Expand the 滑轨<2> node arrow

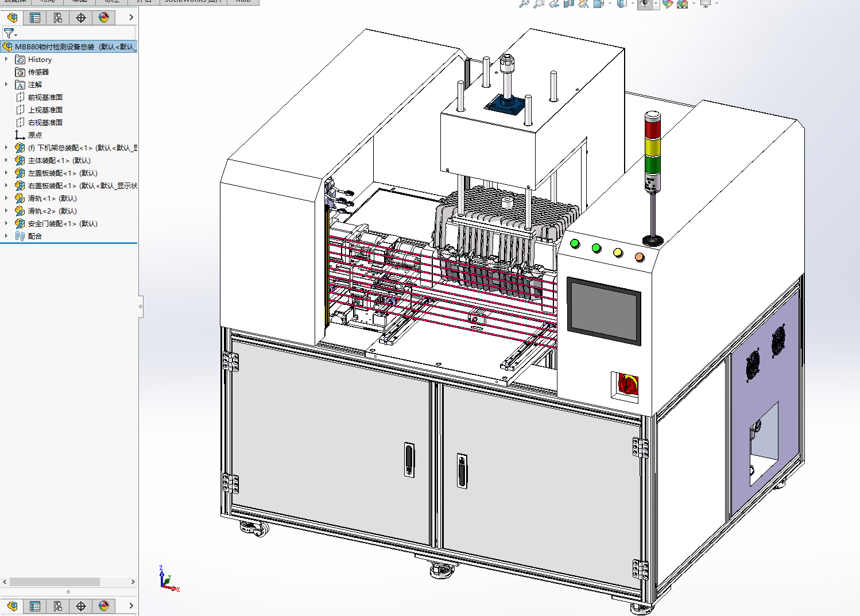[x=6, y=211]
